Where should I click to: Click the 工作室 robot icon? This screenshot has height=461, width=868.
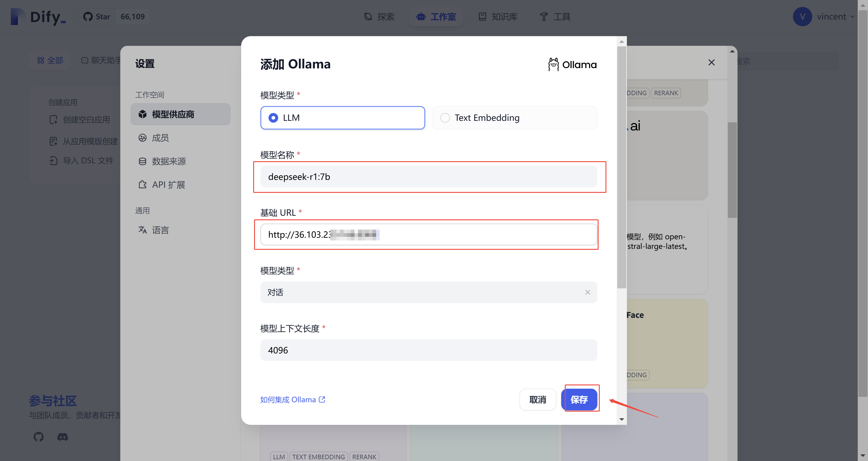[x=421, y=17]
